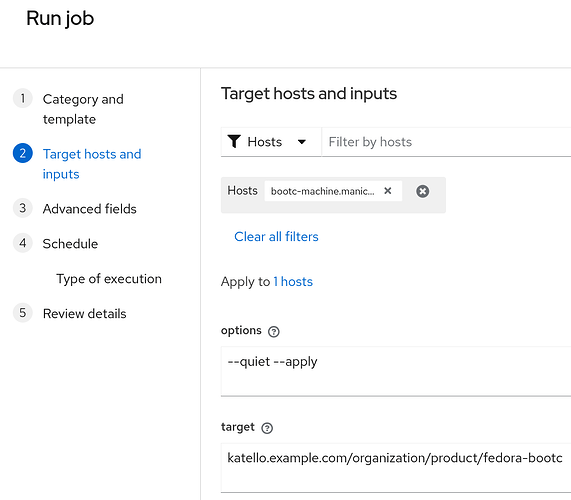
Task: Focus the Filter by hosts search field
Action: point(446,142)
